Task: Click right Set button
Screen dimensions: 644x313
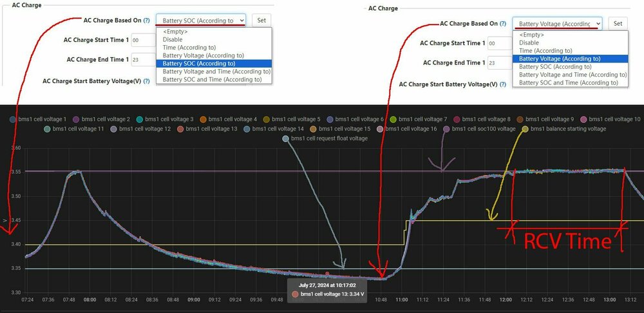Action: (618, 24)
